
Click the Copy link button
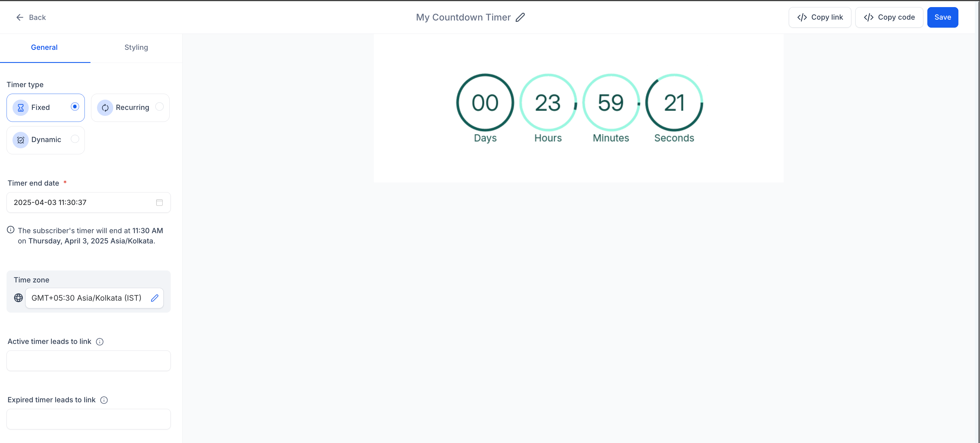[820, 17]
